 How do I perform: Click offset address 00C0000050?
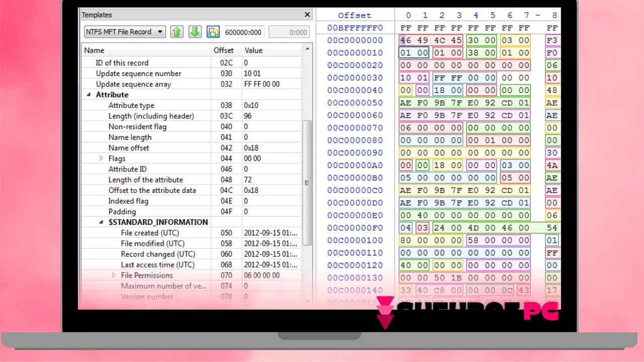point(355,103)
